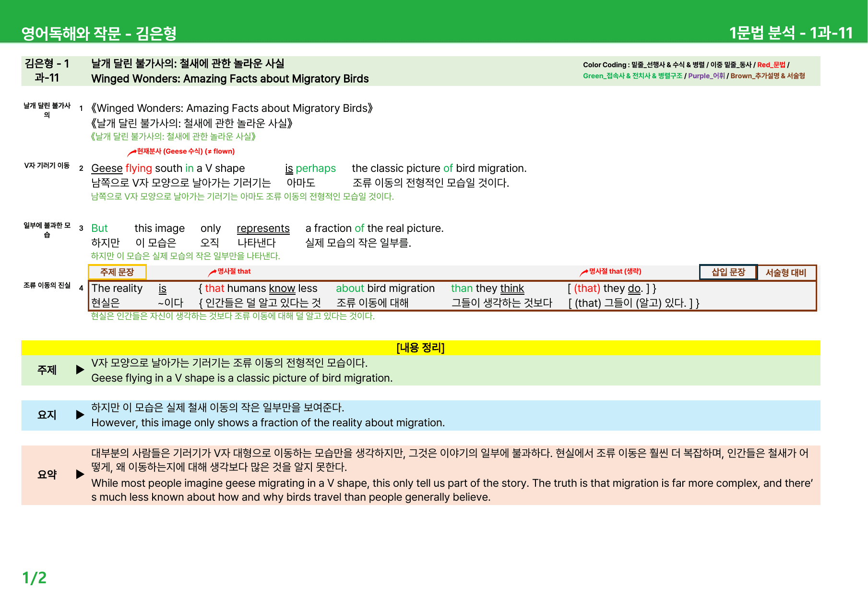Click red arrow beside 명사절 that (생략) note
868x614 pixels.
(584, 273)
